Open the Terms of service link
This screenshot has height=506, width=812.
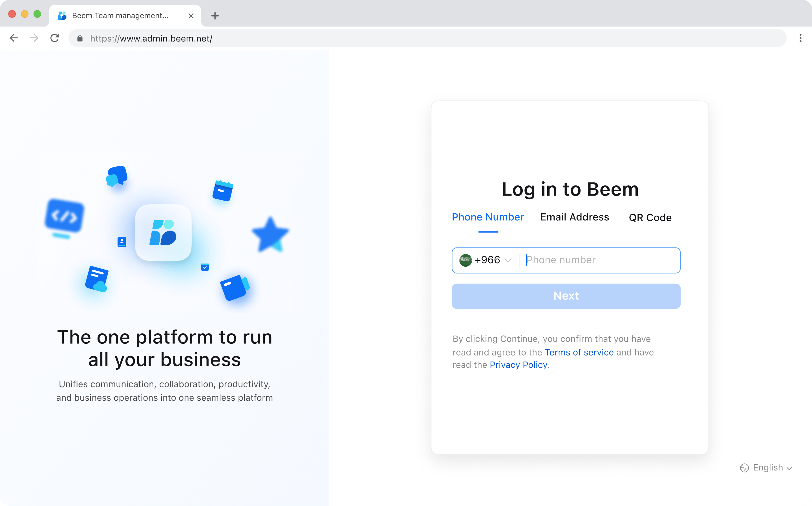click(x=579, y=352)
